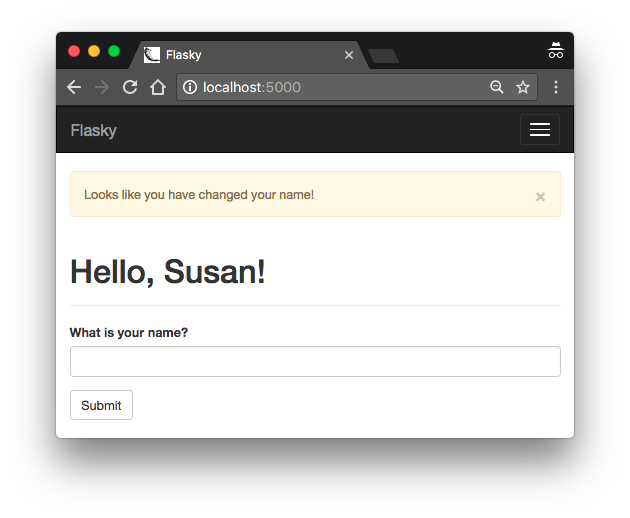Open a new tab
The height and width of the screenshot is (518, 630).
coord(384,56)
